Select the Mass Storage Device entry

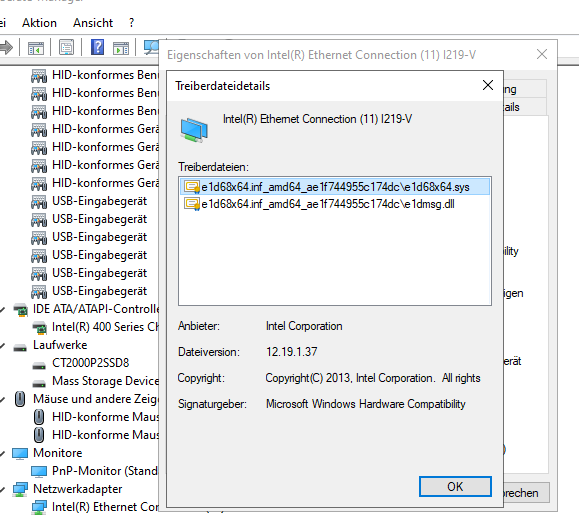pos(106,381)
